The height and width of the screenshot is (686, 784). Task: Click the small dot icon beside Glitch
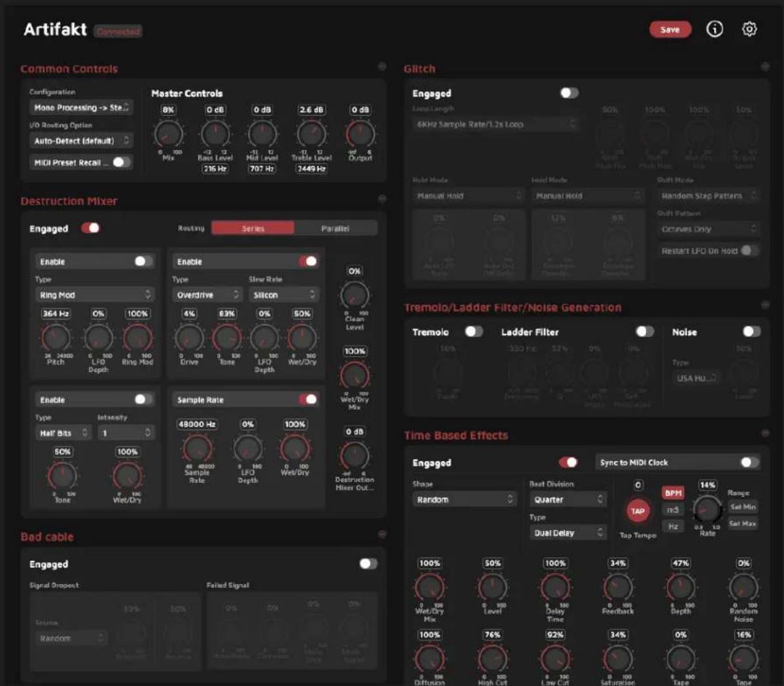click(764, 67)
